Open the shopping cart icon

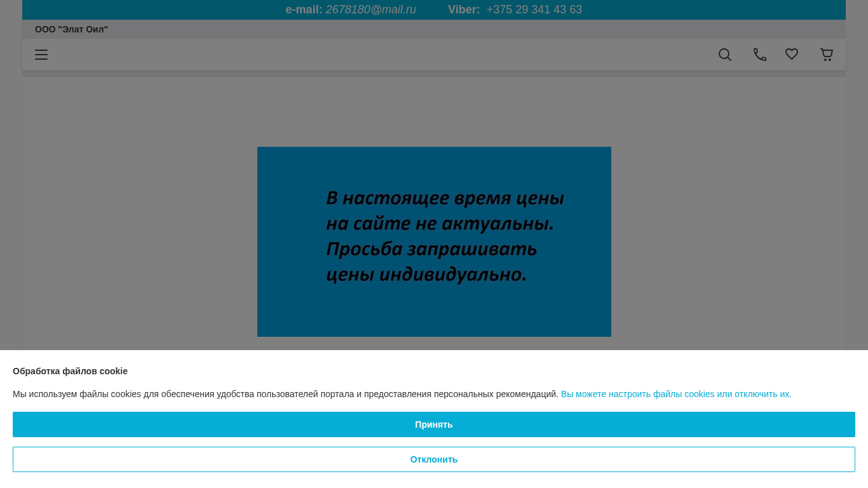(827, 55)
